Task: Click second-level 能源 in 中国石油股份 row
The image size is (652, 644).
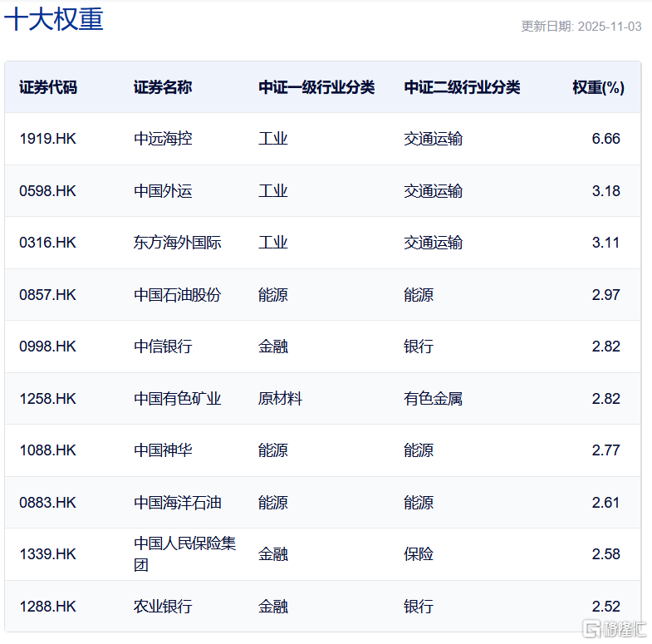Action: (x=419, y=295)
